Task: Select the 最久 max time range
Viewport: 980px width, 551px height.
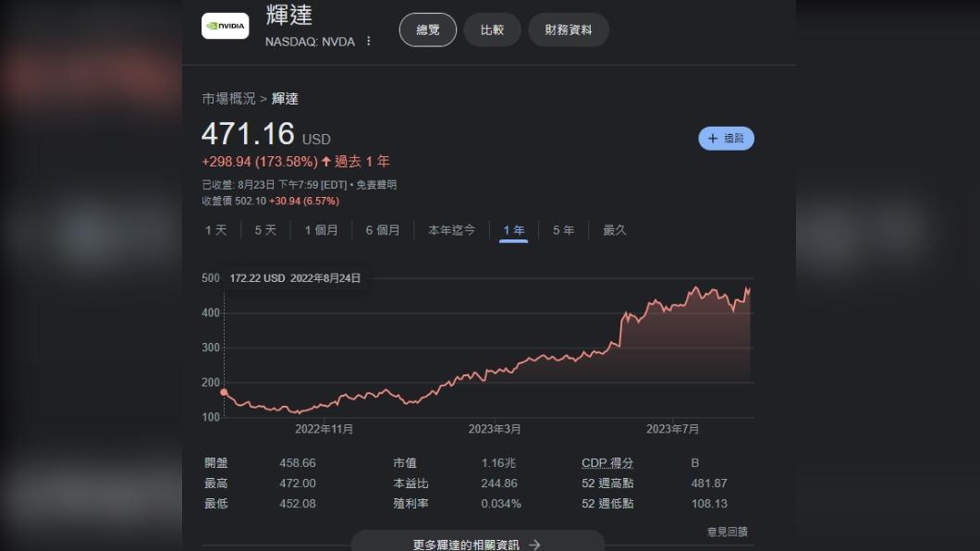Action: click(x=615, y=230)
